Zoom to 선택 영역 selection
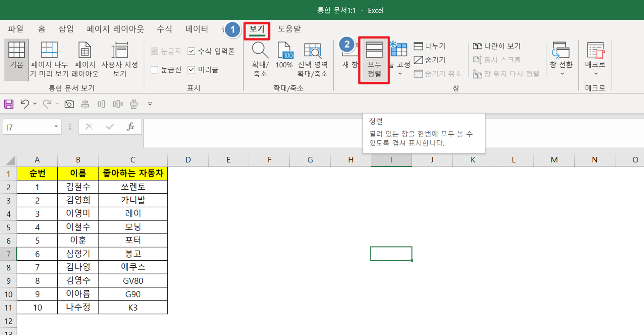The height and width of the screenshot is (335, 644). 312,60
